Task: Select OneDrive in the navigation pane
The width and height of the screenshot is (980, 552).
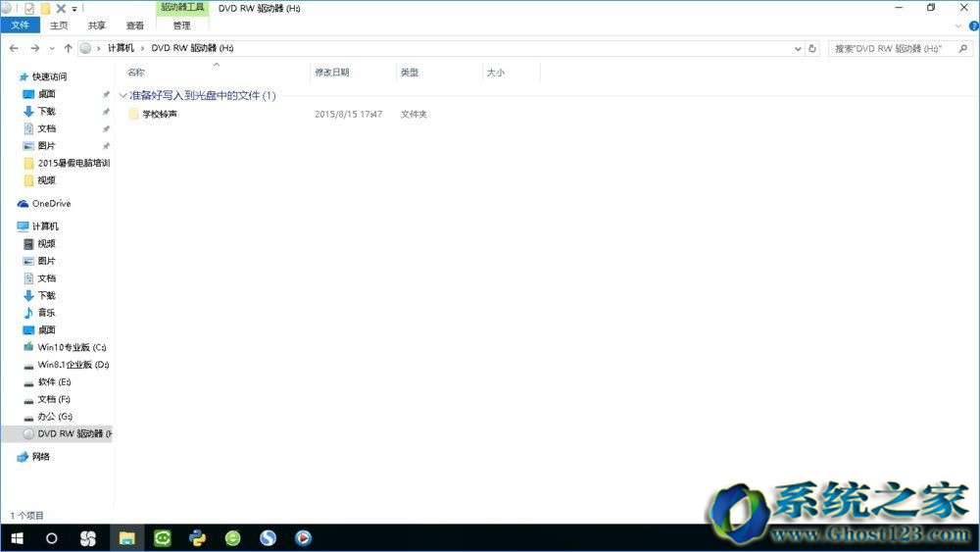Action: (51, 204)
